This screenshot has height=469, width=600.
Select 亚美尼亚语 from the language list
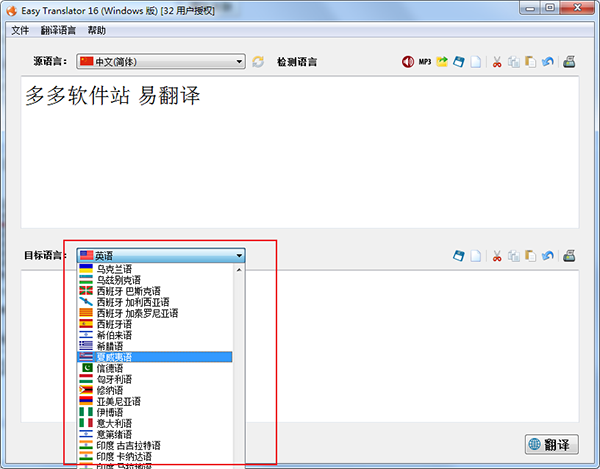[155, 401]
